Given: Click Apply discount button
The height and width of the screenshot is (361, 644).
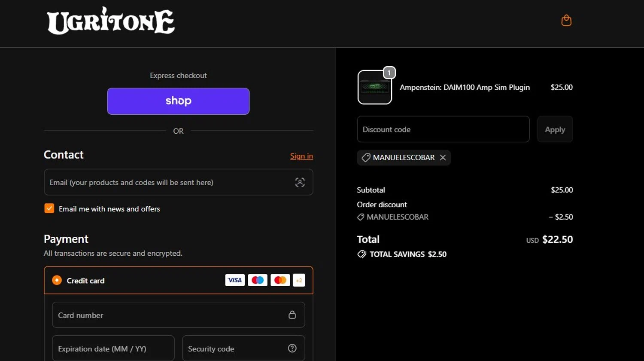Looking at the screenshot, I should coord(555,129).
